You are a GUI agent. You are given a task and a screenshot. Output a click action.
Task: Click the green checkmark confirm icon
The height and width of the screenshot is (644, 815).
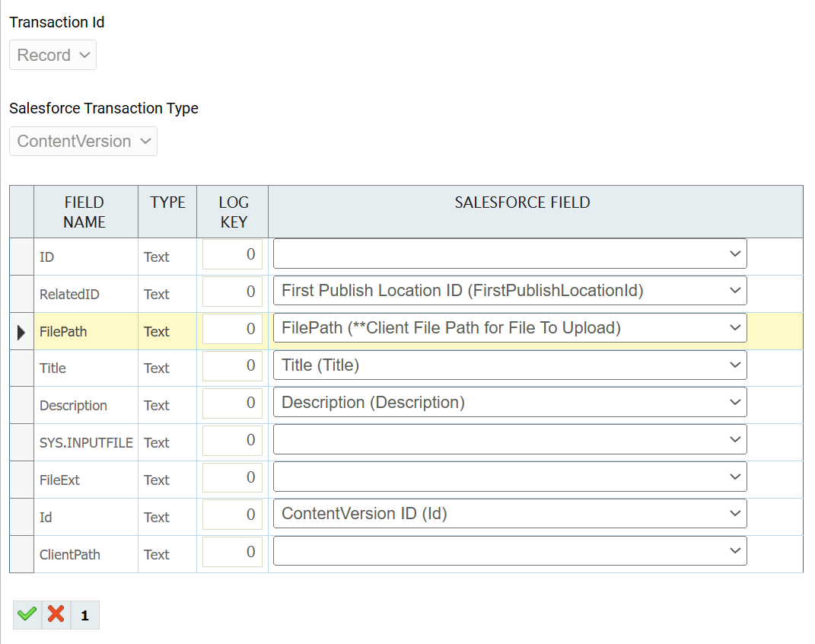pos(27,614)
